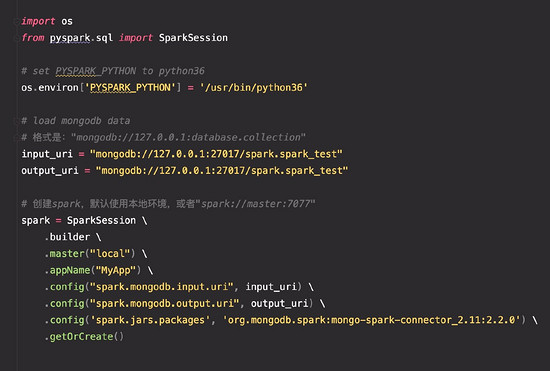This screenshot has width=550, height=371.
Task: Click the comment '# load mongodb data'
Action: pos(76,121)
